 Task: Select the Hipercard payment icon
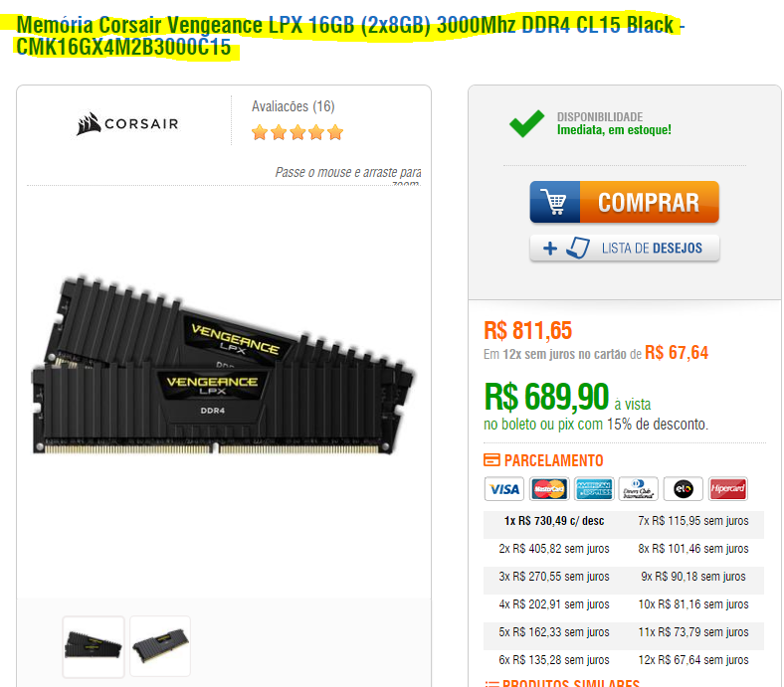point(728,488)
